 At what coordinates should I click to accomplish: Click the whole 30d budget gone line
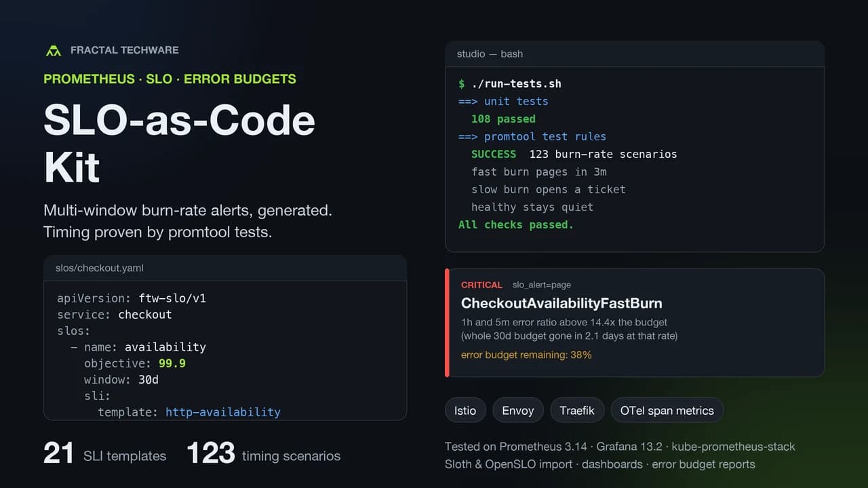(570, 335)
